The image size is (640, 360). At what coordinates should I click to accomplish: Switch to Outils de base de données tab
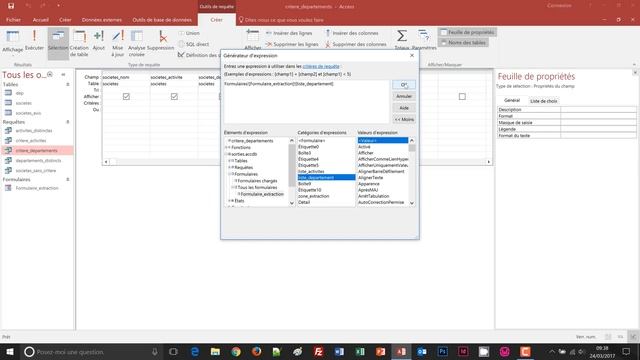pyautogui.click(x=162, y=20)
